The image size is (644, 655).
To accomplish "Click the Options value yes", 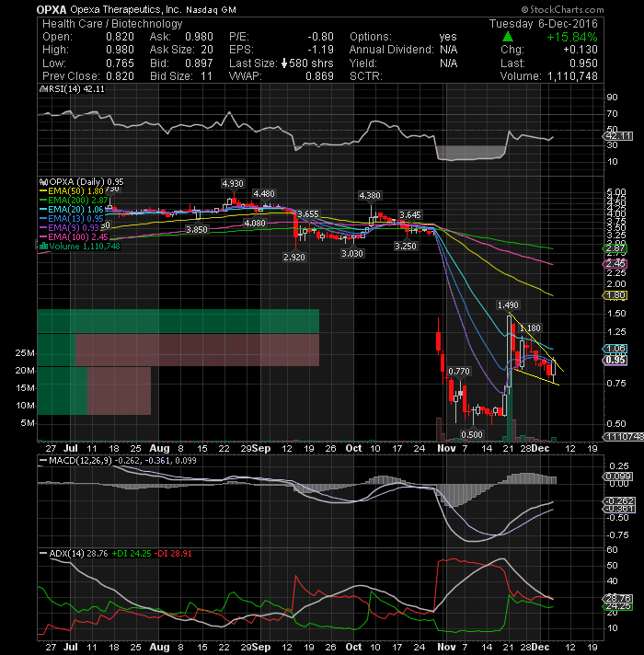I will tap(448, 37).
